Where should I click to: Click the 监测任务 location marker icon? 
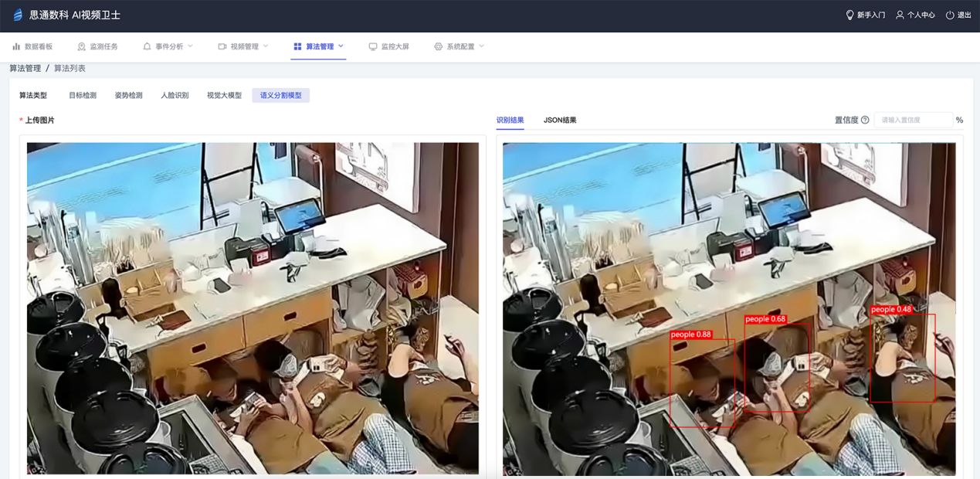pos(80,46)
